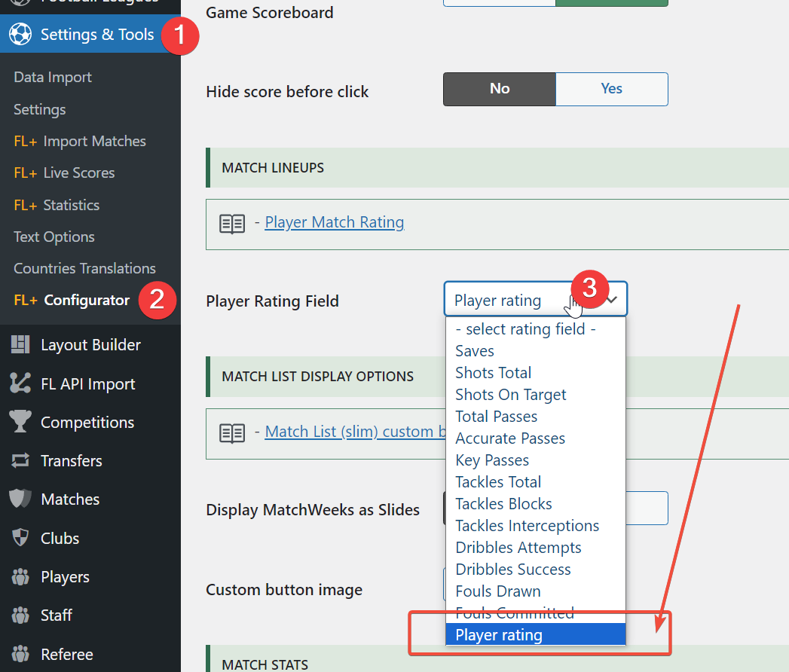Click the MATCH LINEUPS section heading
The width and height of the screenshot is (789, 672).
pos(273,167)
